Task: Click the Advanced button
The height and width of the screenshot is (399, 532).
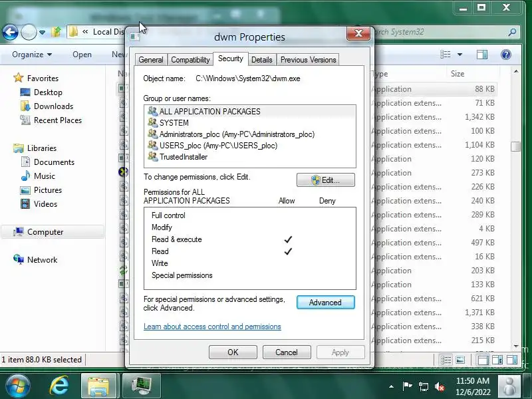Action: click(x=326, y=303)
